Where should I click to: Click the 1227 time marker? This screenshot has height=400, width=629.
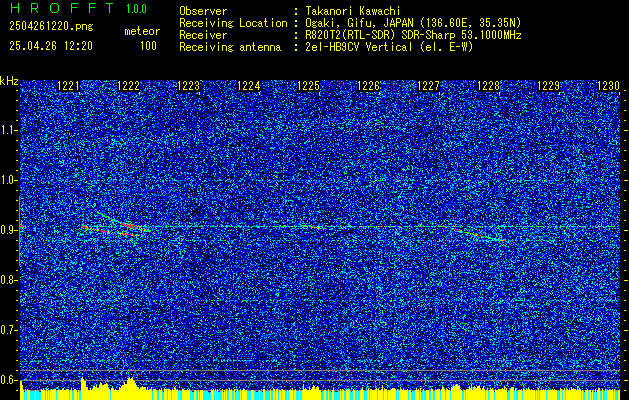coord(428,86)
